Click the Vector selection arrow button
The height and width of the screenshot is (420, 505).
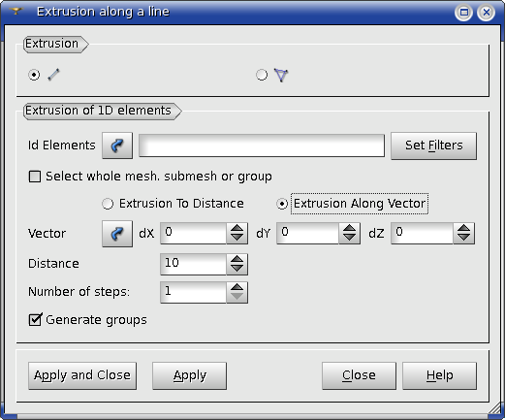[117, 234]
